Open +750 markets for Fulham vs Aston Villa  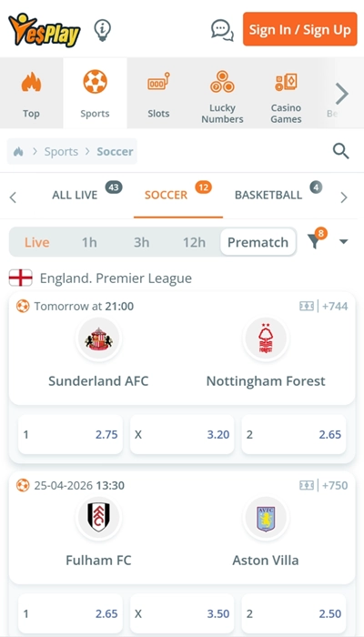click(x=335, y=485)
